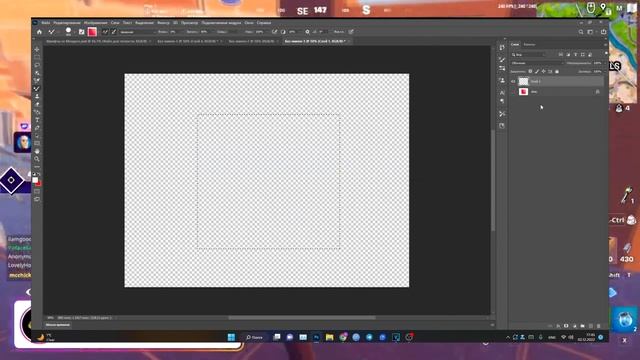Click the layer style fx icon
The height and width of the screenshot is (360, 640).
pos(558,326)
